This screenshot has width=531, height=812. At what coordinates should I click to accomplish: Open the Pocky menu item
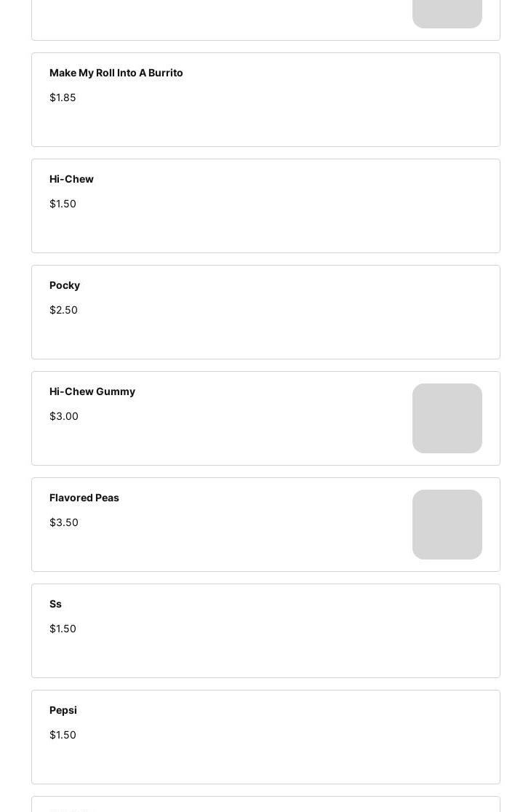click(65, 285)
